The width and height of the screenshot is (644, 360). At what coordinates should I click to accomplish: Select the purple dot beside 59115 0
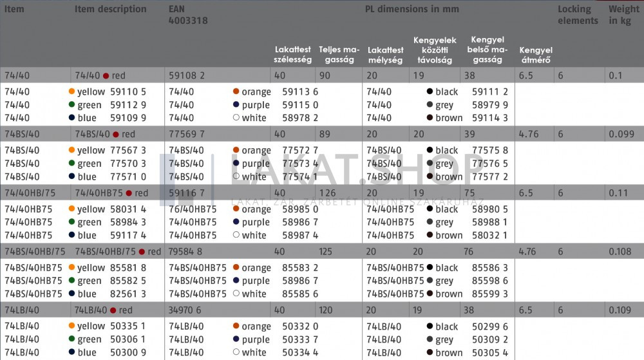236,105
